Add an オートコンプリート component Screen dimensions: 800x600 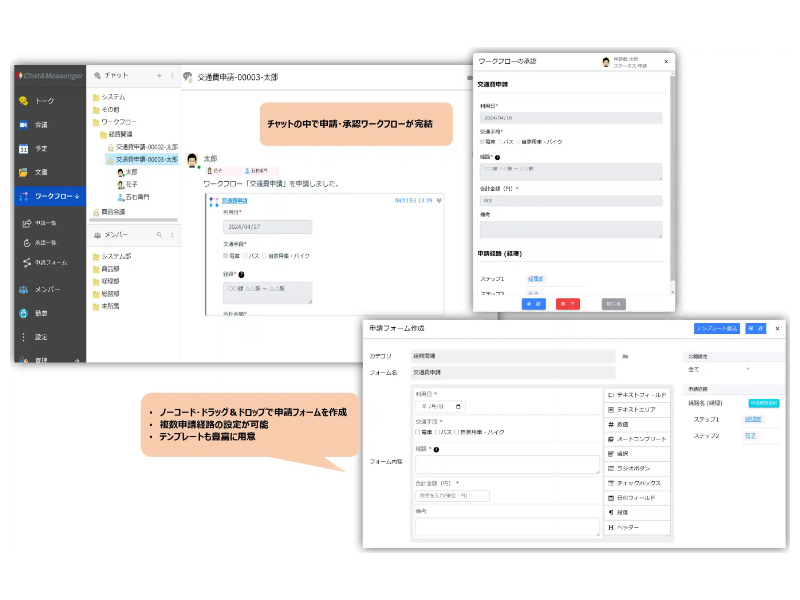point(637,439)
